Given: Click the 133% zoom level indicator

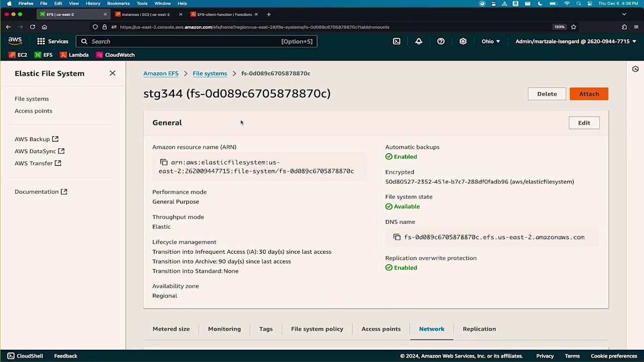Looking at the screenshot, I should [x=559, y=27].
